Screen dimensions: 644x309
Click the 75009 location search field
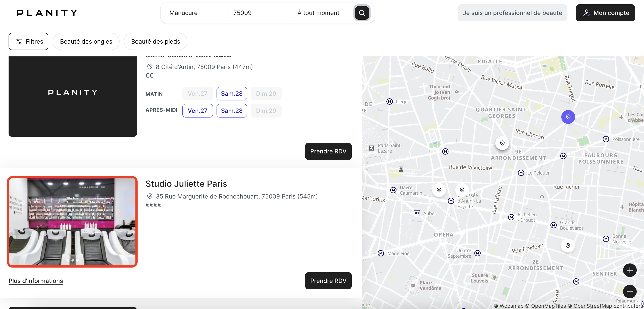tap(259, 13)
